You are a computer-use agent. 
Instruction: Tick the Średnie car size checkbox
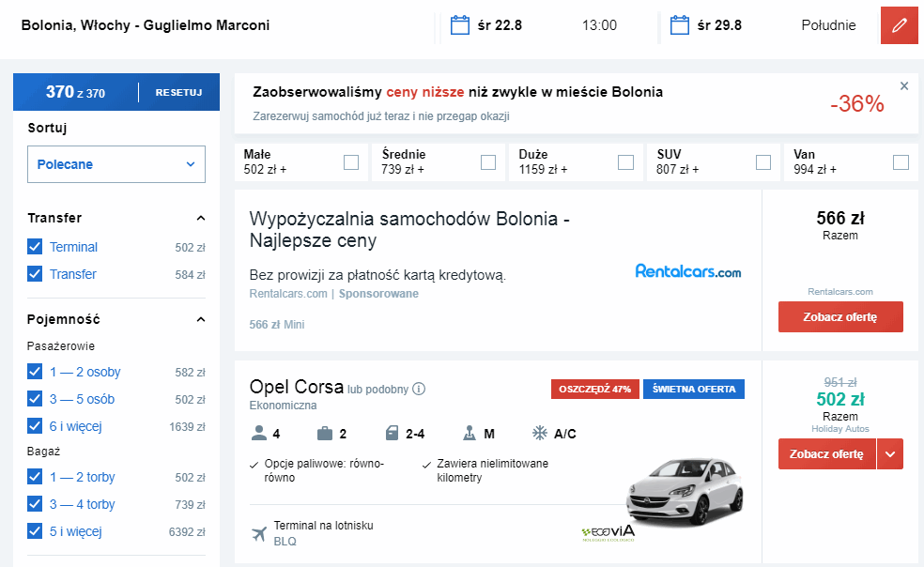coord(488,162)
